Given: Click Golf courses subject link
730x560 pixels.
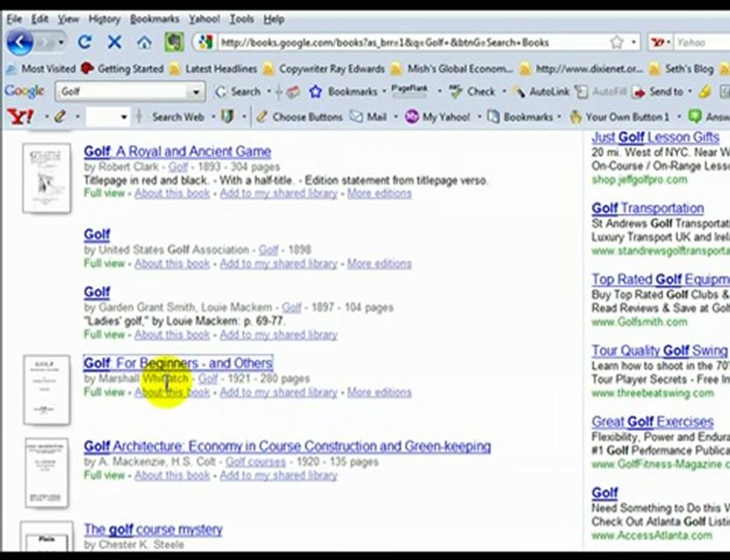Looking at the screenshot, I should [256, 462].
